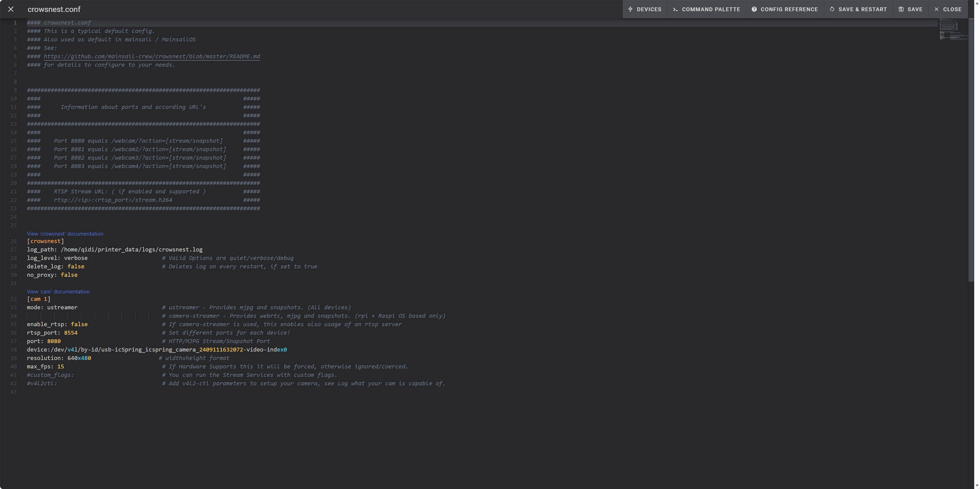Click resolution 640x480 value
The height and width of the screenshot is (489, 980).
click(79, 358)
